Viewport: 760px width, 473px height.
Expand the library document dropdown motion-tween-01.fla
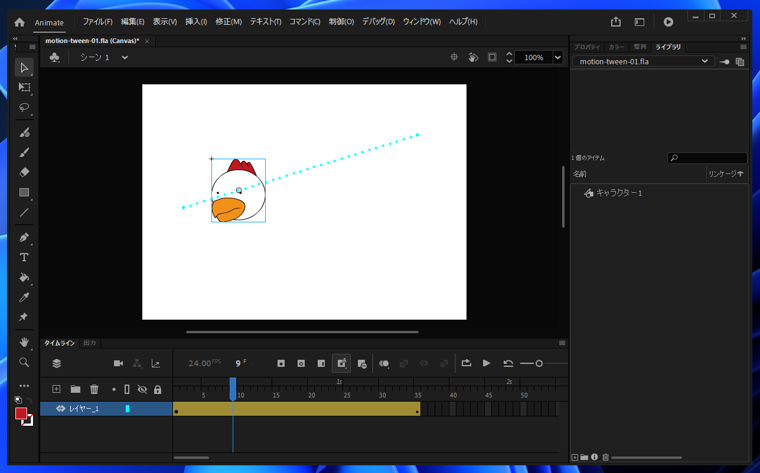[704, 61]
